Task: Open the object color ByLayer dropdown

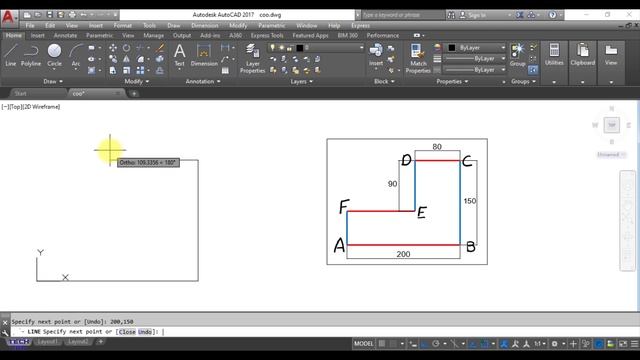Action: tap(476, 48)
